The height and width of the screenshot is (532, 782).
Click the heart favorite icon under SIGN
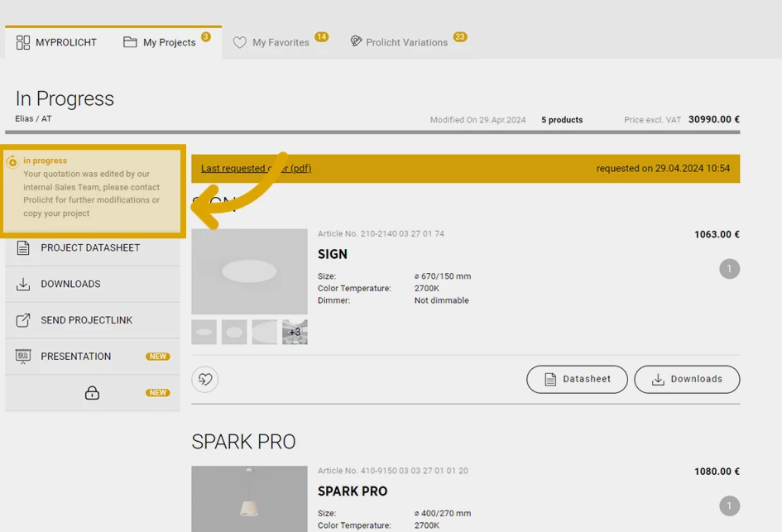pyautogui.click(x=205, y=379)
